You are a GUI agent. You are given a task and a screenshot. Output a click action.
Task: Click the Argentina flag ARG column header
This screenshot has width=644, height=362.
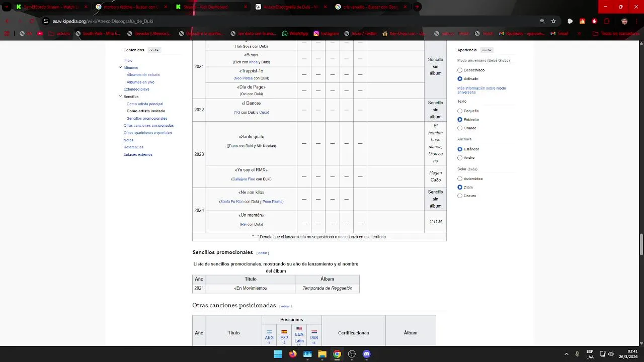[x=269, y=335]
